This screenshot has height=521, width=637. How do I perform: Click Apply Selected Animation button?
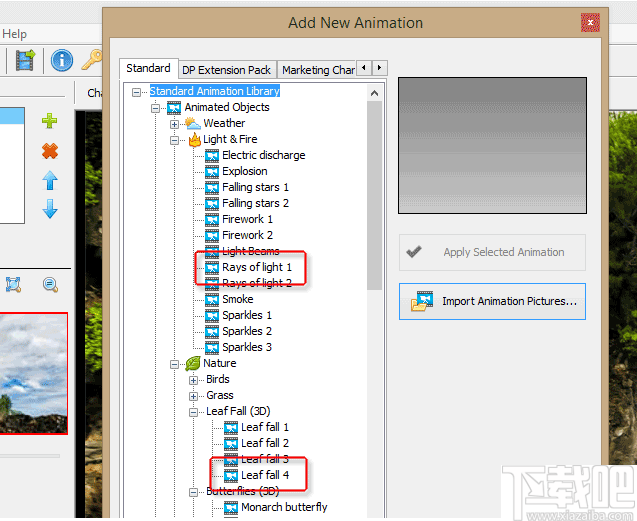tap(492, 252)
